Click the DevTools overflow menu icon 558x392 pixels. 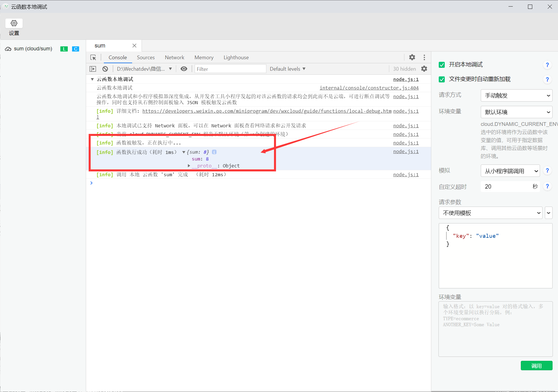tap(424, 58)
